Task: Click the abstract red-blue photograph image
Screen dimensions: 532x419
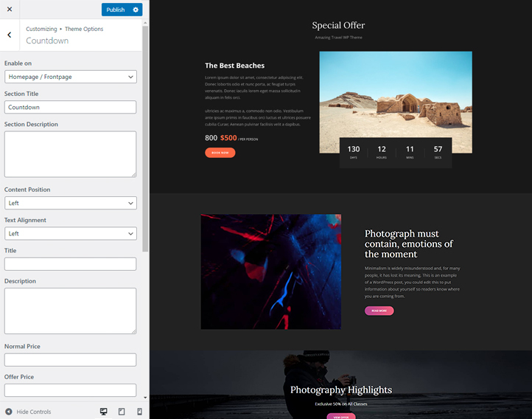Action: click(x=271, y=271)
